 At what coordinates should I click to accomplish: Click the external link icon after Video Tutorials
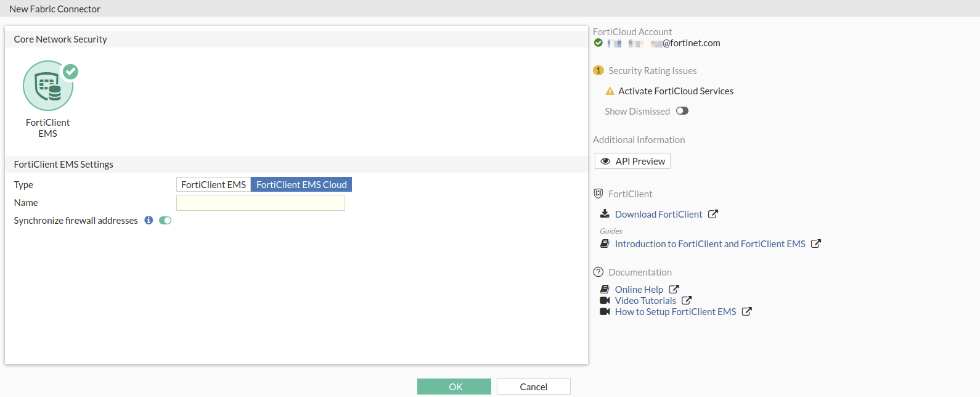[x=687, y=300]
